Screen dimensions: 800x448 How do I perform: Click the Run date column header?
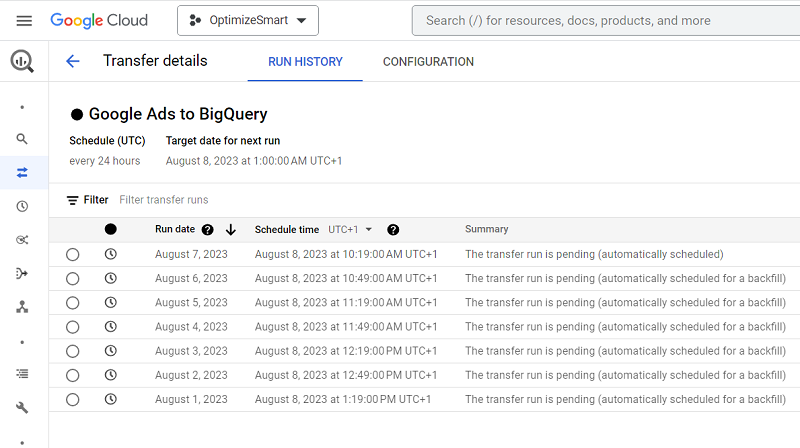click(175, 229)
